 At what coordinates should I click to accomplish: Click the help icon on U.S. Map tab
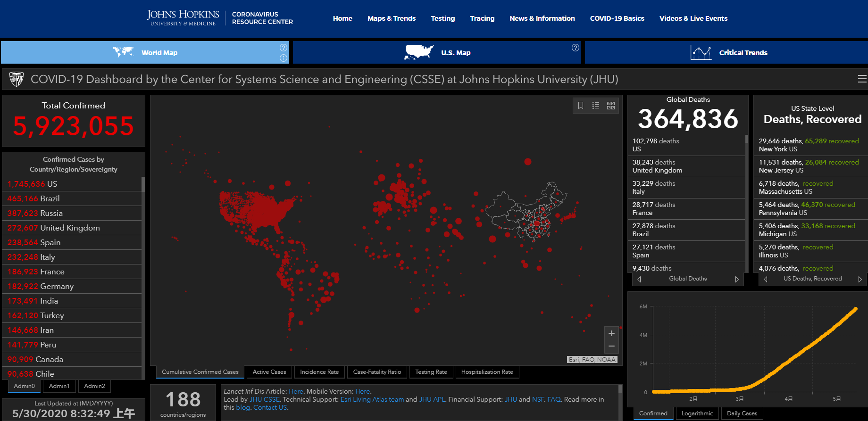tap(575, 48)
